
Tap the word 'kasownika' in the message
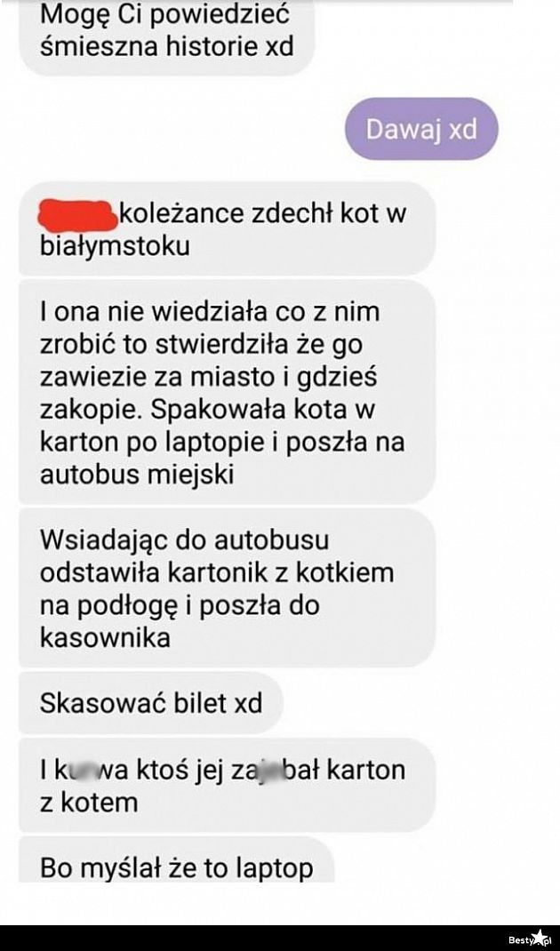[x=105, y=637]
